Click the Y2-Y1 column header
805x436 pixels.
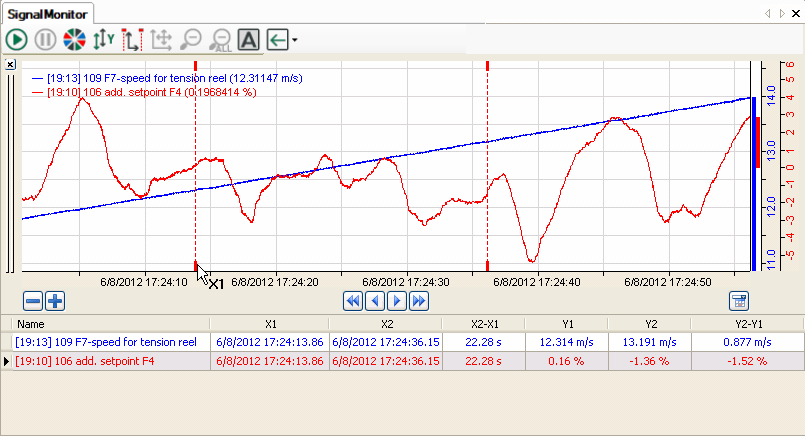click(x=749, y=324)
